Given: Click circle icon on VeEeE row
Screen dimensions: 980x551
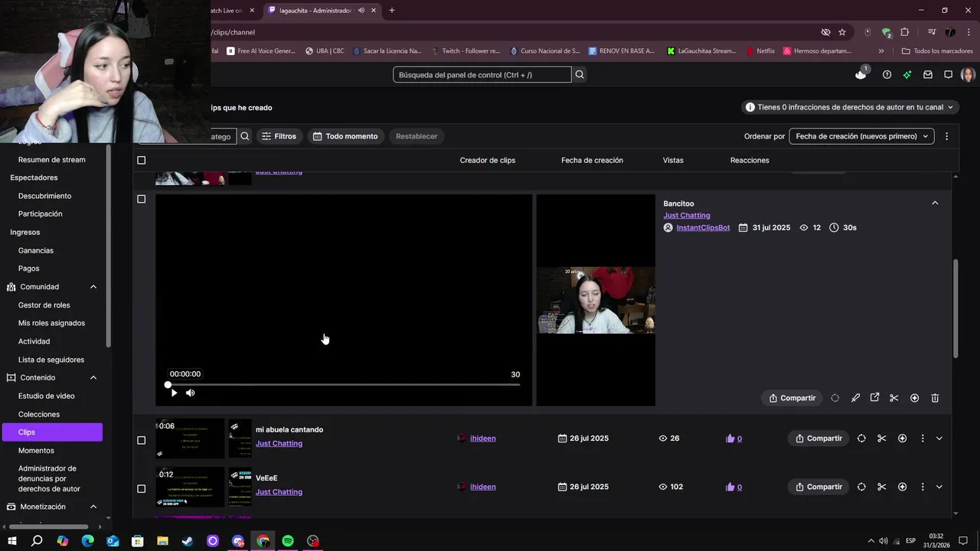Looking at the screenshot, I should point(861,487).
